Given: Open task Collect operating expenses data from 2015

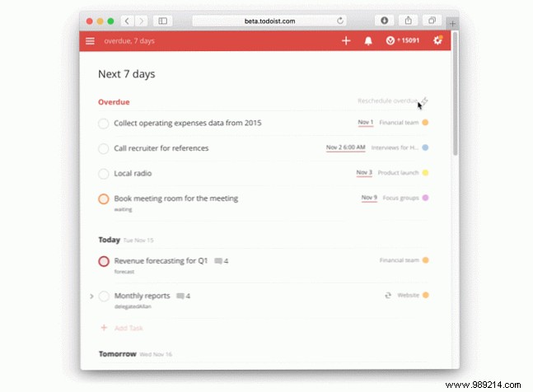Looking at the screenshot, I should [188, 123].
